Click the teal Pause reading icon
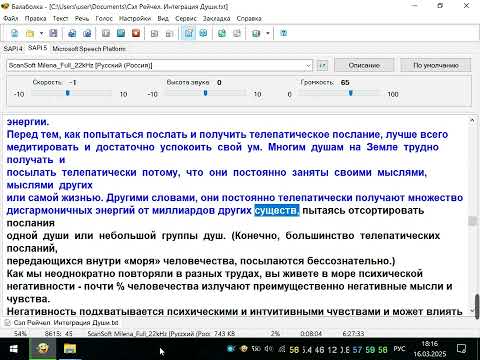This screenshot has width=480, height=360. click(121, 33)
